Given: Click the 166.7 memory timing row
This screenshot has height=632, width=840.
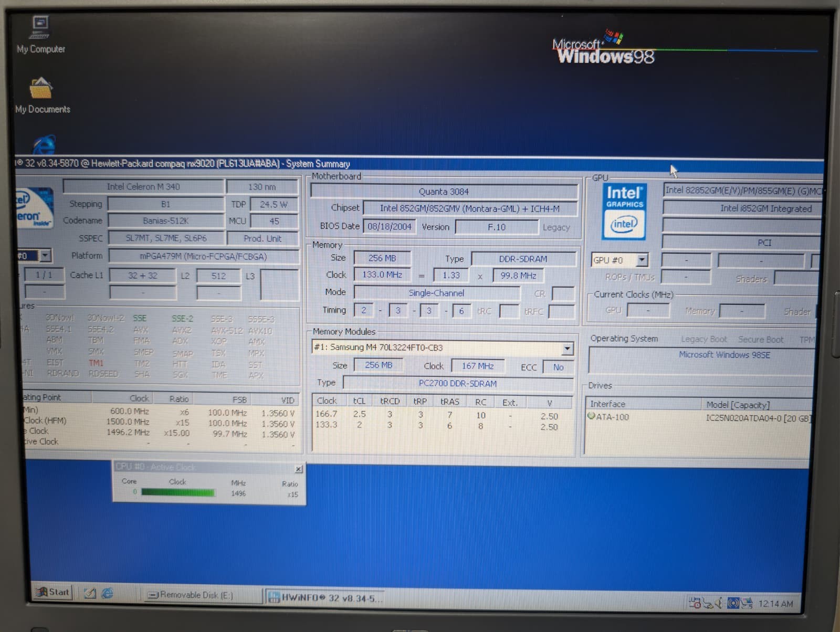Looking at the screenshot, I should click(437, 415).
